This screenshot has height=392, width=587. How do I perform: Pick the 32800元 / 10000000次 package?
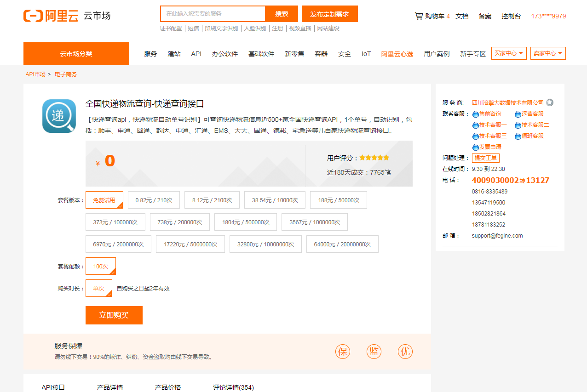pyautogui.click(x=265, y=244)
